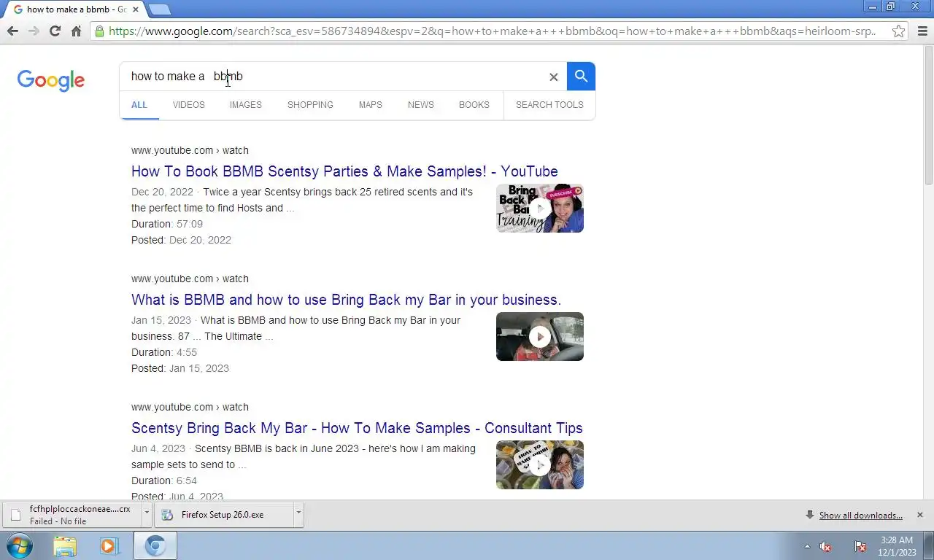Click the first 'www.youtube.com › watch' breadcrumb
The image size is (934, 560).
[190, 150]
